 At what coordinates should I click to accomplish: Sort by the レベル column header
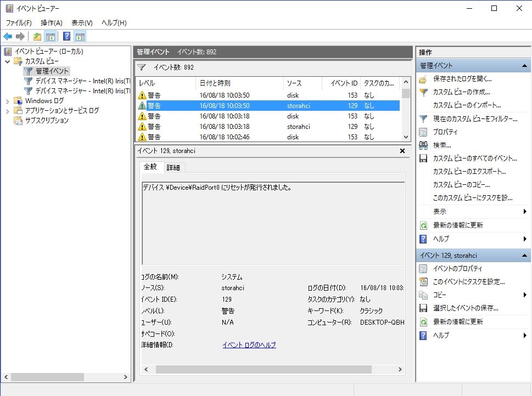[166, 83]
